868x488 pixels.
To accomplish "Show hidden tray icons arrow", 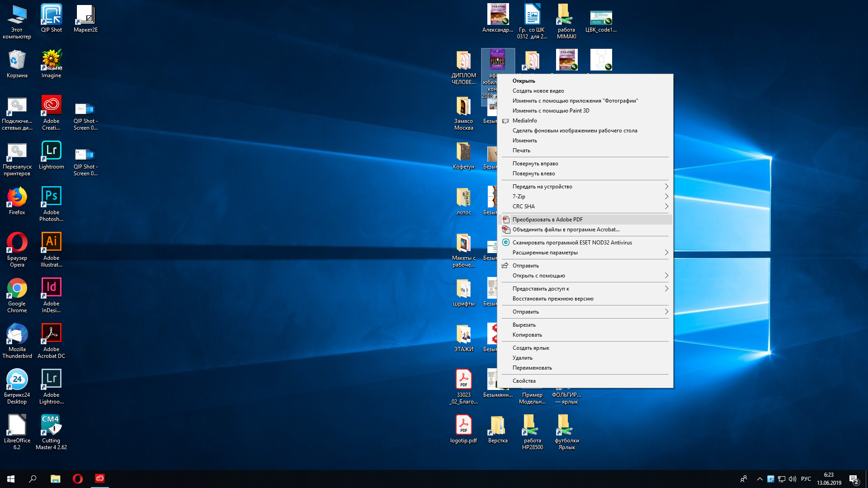I will (759, 479).
